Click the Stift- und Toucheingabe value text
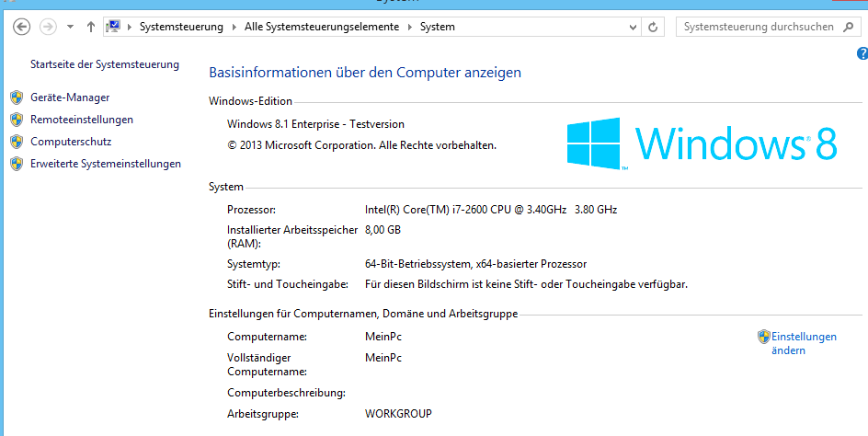Screen dimensions: 868x436 [526, 285]
